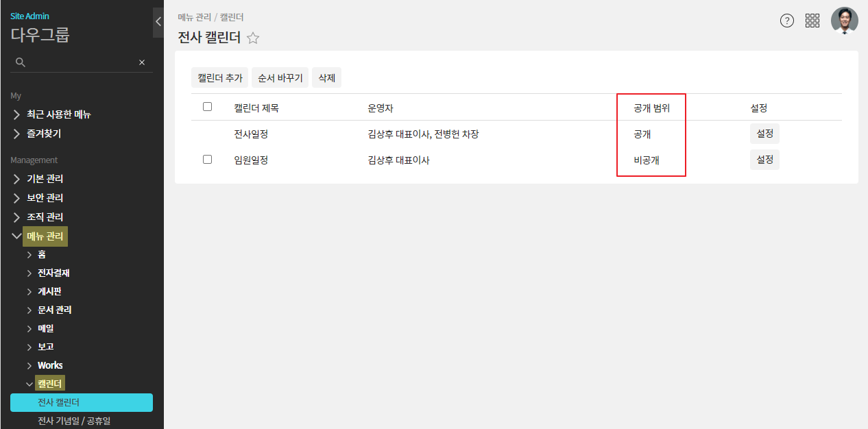This screenshot has width=868, height=429.
Task: Open the apps grid menu icon
Action: pyautogui.click(x=812, y=21)
